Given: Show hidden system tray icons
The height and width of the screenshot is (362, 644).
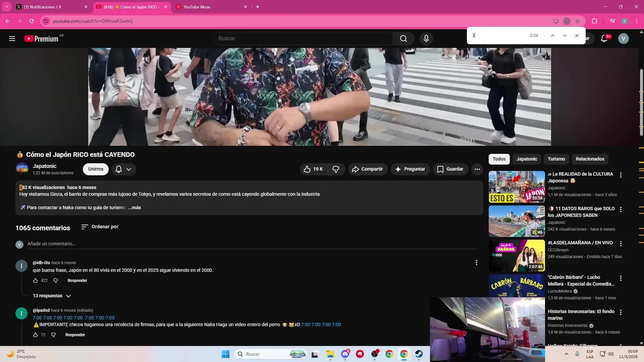Looking at the screenshot, I should click(x=568, y=354).
